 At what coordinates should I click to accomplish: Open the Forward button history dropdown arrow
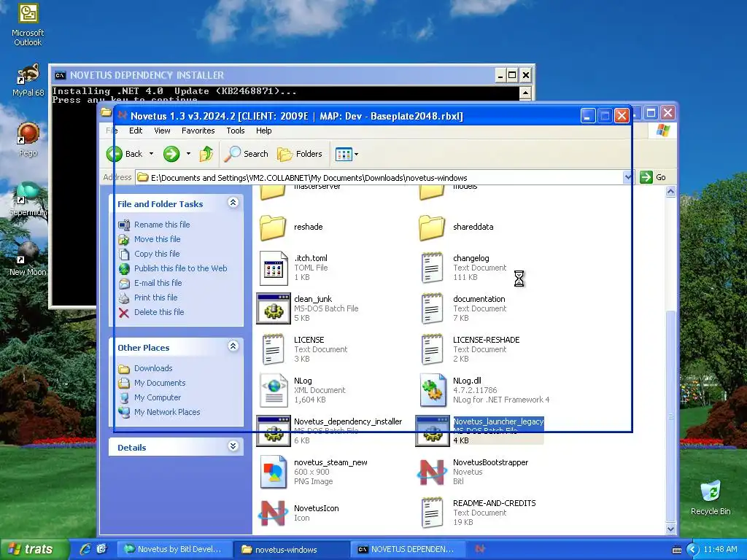pos(189,154)
